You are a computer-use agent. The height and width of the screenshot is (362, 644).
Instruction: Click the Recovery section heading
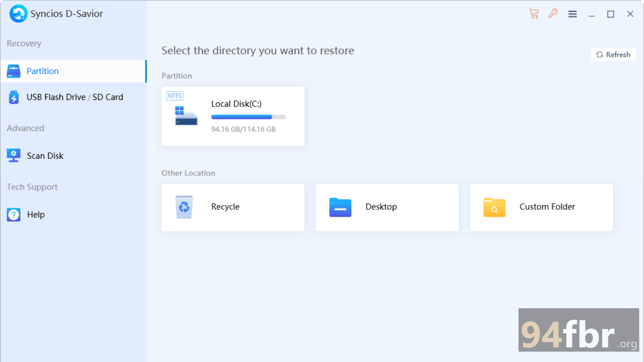click(x=24, y=43)
